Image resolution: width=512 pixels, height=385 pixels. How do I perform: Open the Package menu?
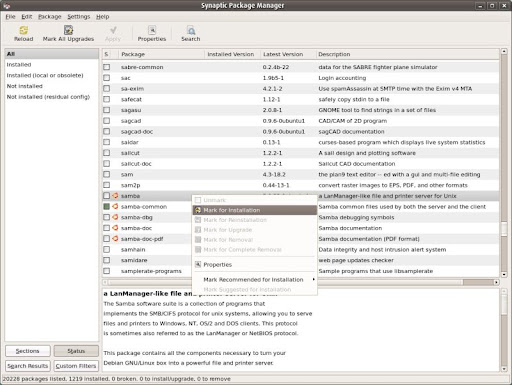coord(50,17)
